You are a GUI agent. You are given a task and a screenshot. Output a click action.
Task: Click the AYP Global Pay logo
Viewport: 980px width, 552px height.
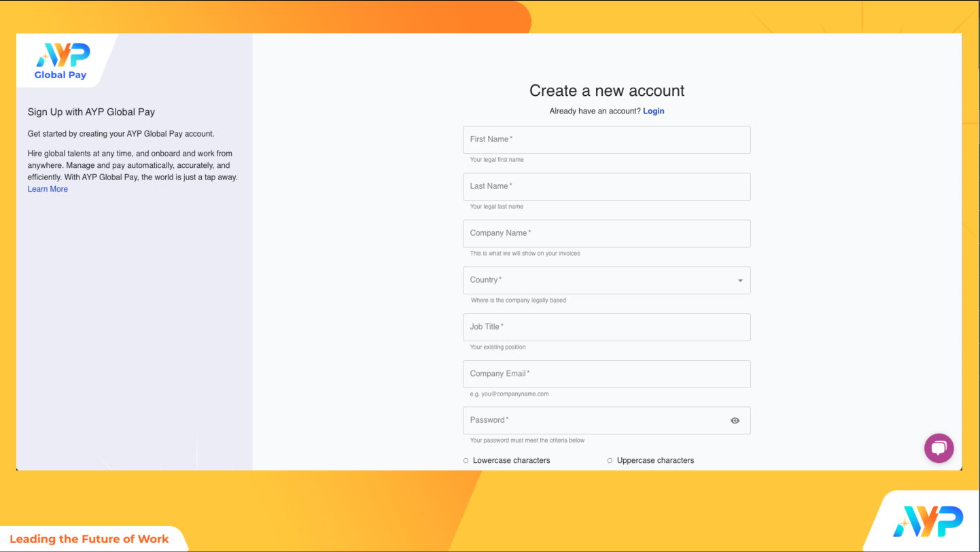pyautogui.click(x=61, y=61)
